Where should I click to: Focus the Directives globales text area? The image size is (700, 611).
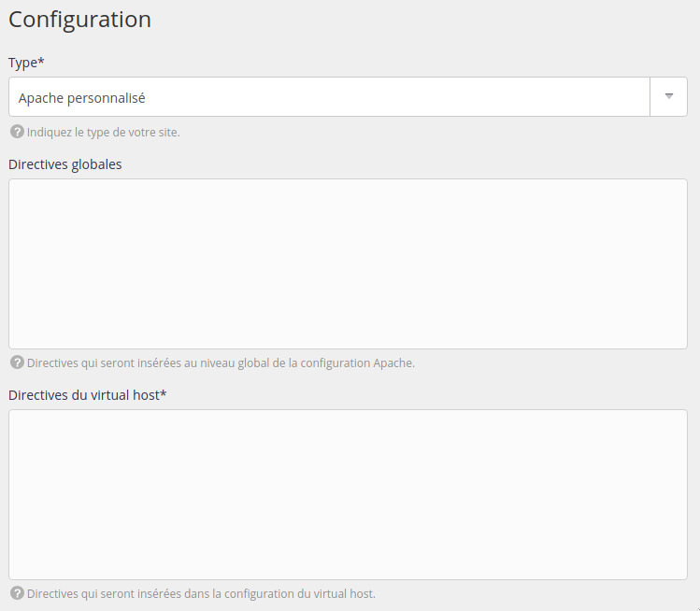coord(348,263)
